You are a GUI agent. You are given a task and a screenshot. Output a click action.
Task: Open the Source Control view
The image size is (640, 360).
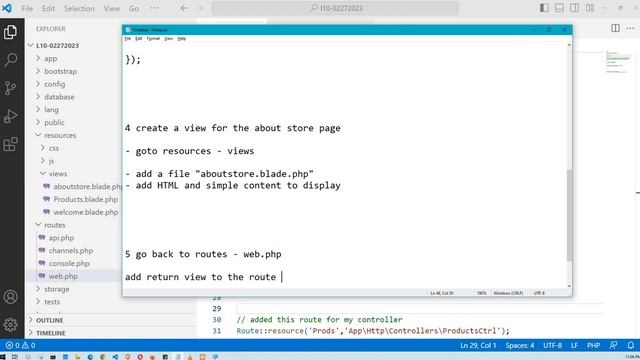point(11,88)
